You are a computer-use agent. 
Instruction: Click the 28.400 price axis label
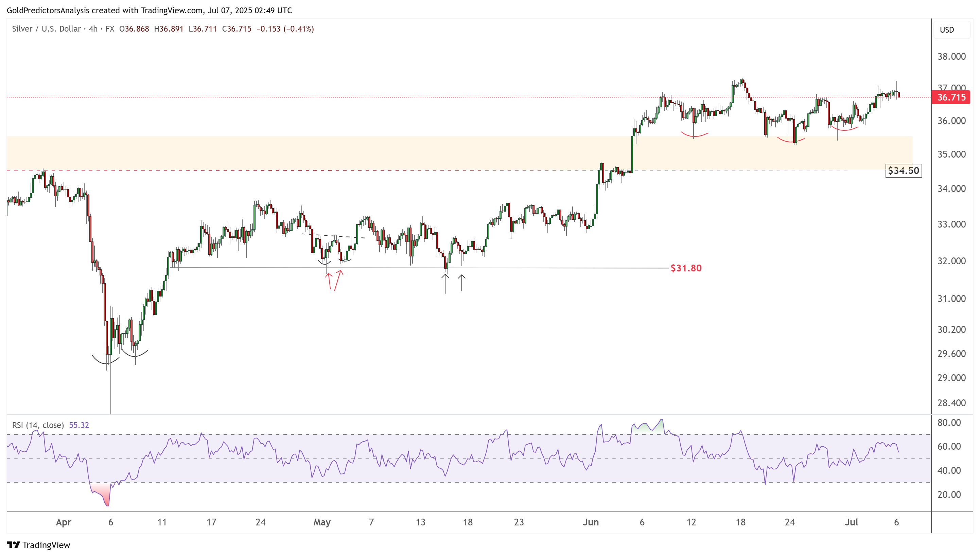951,403
